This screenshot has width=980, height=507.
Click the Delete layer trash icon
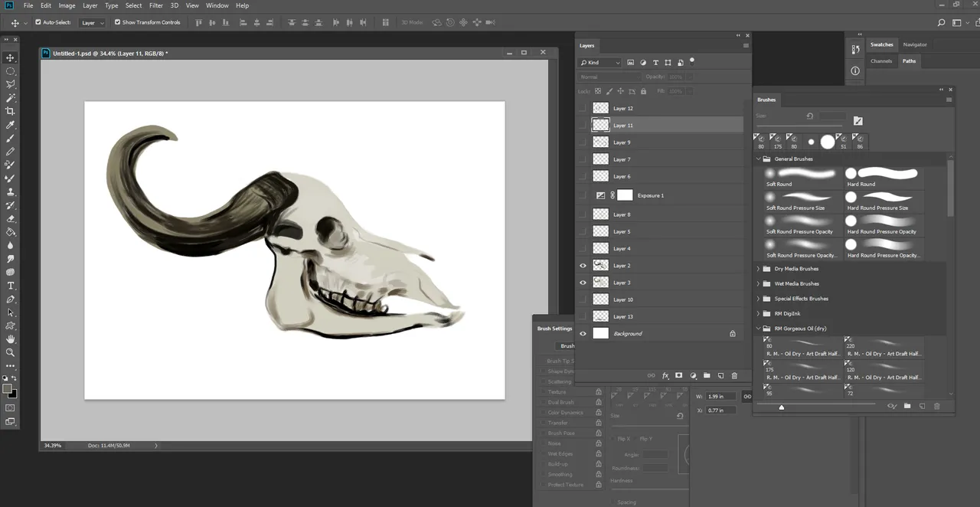tap(734, 375)
